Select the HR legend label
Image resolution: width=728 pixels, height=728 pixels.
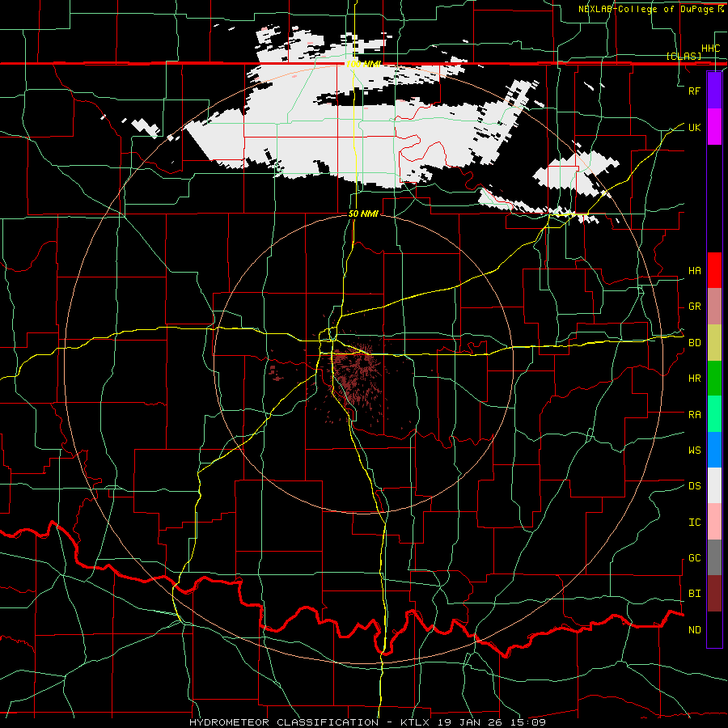[694, 379]
